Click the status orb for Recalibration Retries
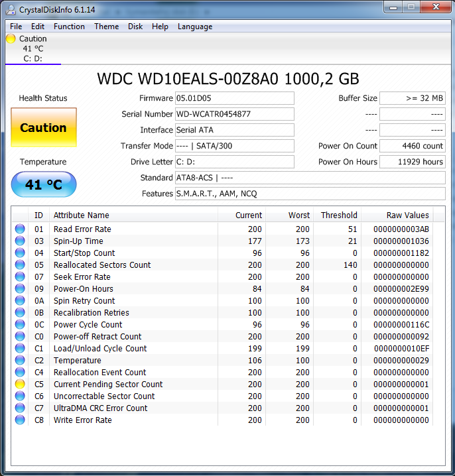This screenshot has height=476, width=455. click(20, 313)
